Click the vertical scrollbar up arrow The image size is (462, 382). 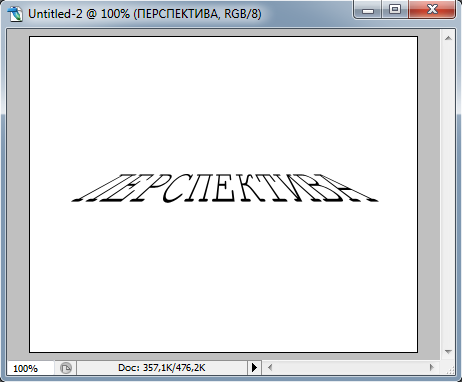coord(448,38)
